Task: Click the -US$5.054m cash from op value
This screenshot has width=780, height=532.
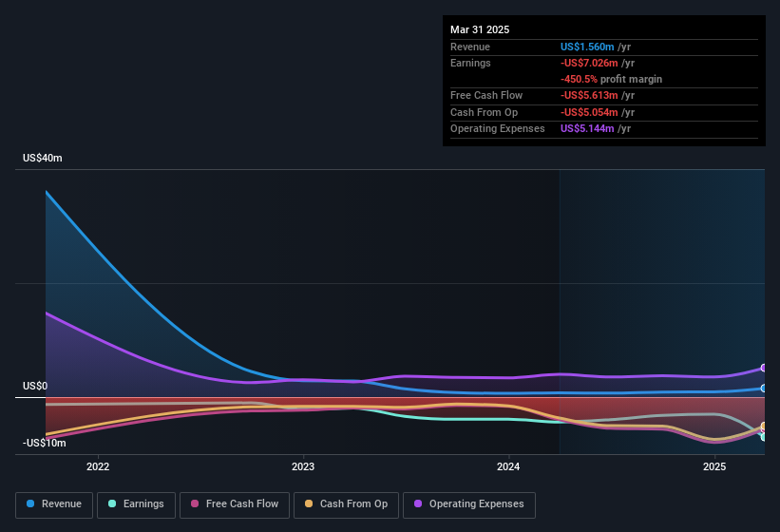Action: (589, 112)
